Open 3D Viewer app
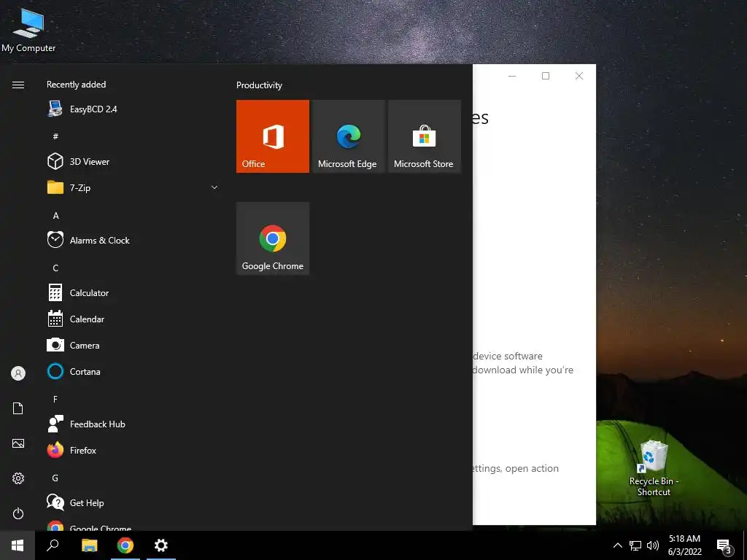 pyautogui.click(x=133, y=161)
